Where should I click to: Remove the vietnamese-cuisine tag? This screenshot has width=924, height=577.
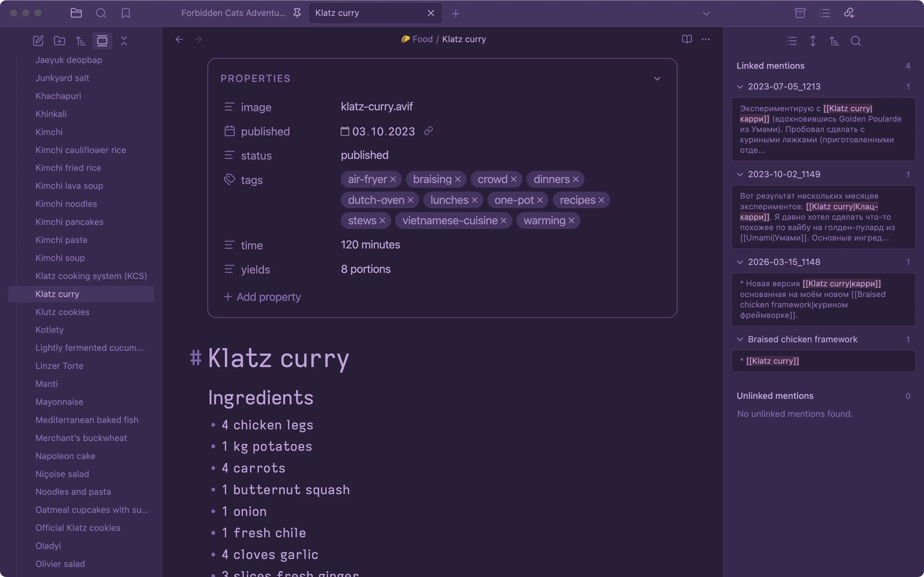point(504,221)
